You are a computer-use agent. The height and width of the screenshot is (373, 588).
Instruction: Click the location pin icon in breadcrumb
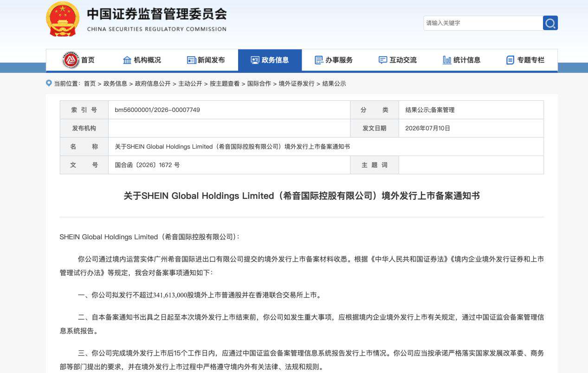point(49,83)
